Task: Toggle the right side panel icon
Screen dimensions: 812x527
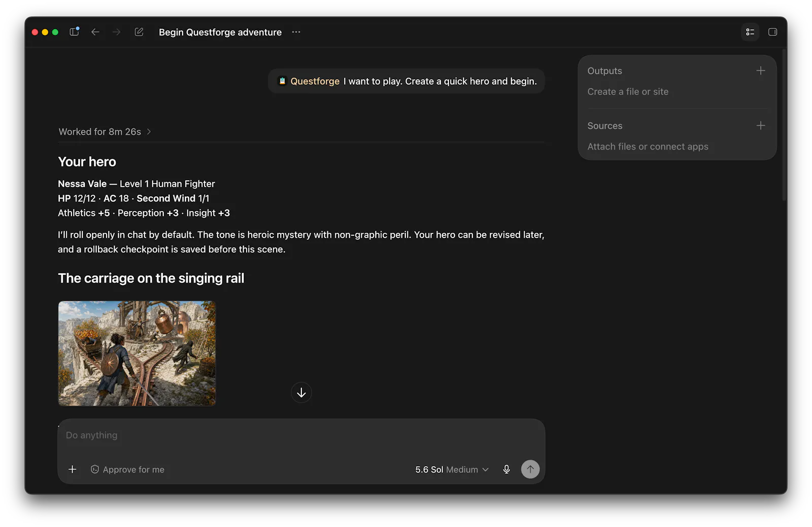Action: click(772, 32)
